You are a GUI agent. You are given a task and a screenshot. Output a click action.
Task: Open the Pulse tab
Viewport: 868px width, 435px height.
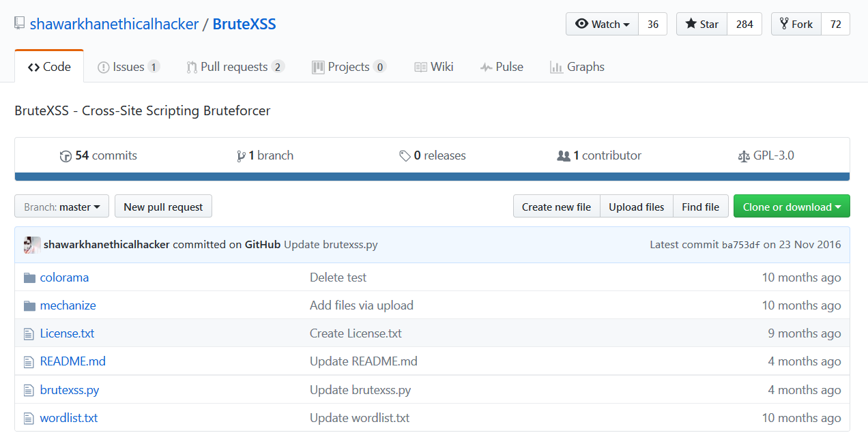click(x=502, y=67)
